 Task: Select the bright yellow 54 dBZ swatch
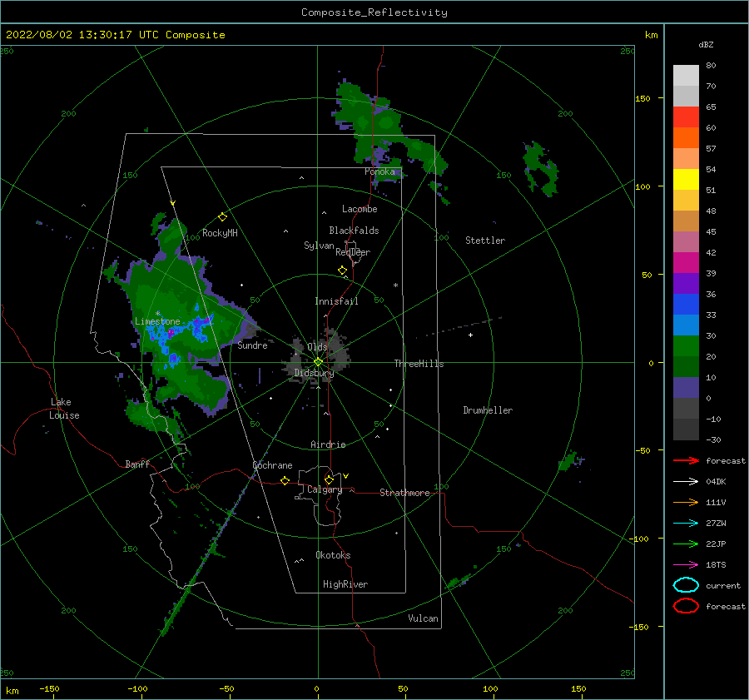pyautogui.click(x=686, y=180)
